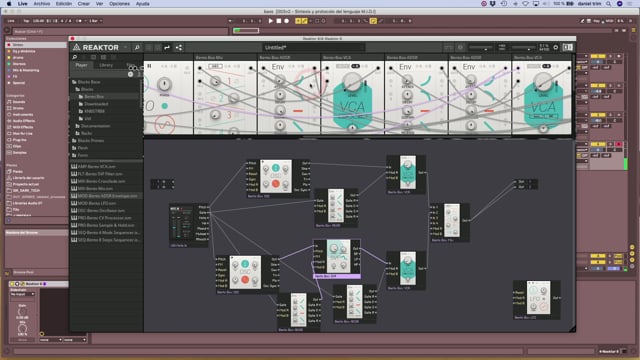Viewport: 640px width, 360px height.
Task: Select Audio Effects category in Live browser
Action: click(x=23, y=121)
